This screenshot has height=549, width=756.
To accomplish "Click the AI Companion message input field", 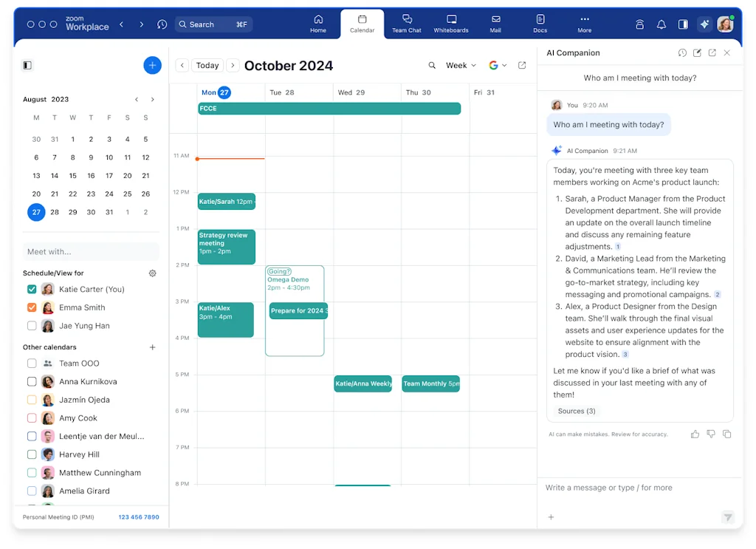I will (x=635, y=488).
